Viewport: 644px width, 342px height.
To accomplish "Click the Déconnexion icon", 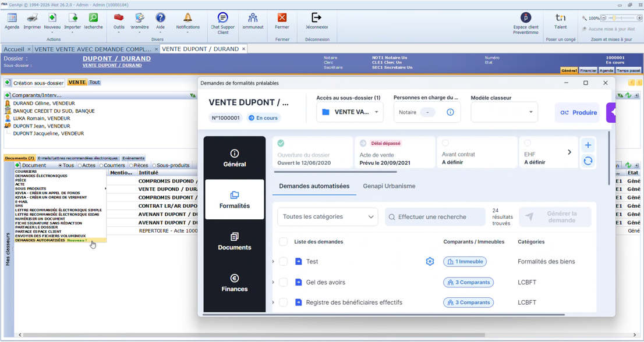I will 316,17.
